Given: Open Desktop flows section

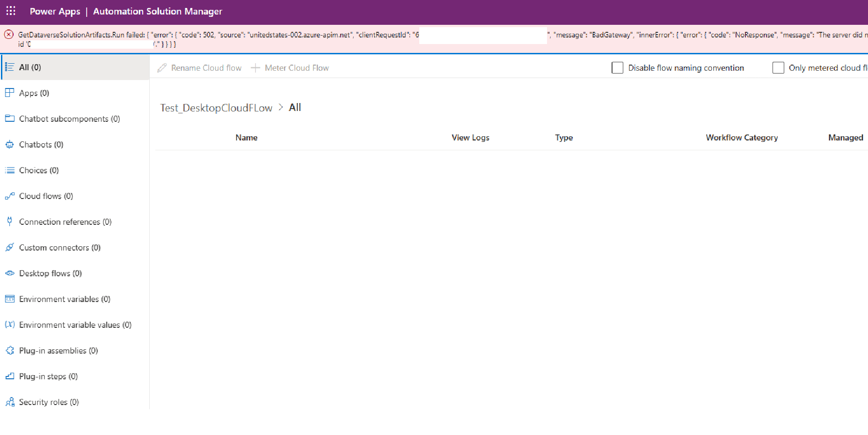Looking at the screenshot, I should point(49,273).
